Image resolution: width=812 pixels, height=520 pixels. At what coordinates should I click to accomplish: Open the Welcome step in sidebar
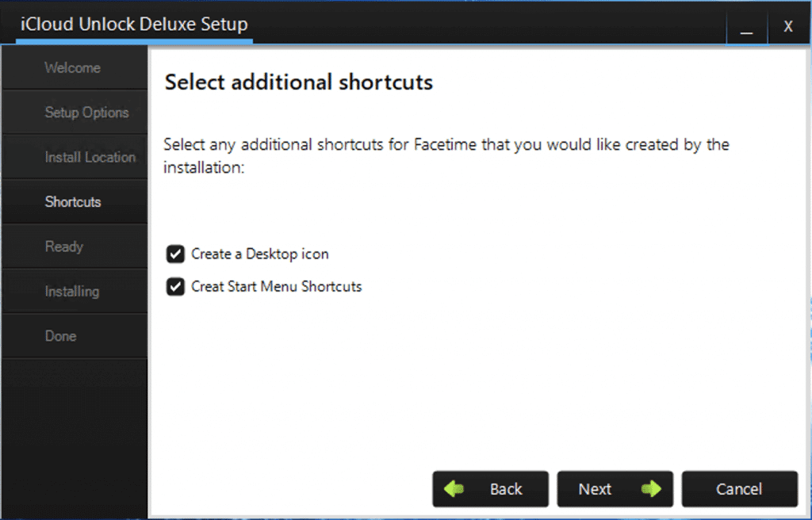[x=75, y=67]
